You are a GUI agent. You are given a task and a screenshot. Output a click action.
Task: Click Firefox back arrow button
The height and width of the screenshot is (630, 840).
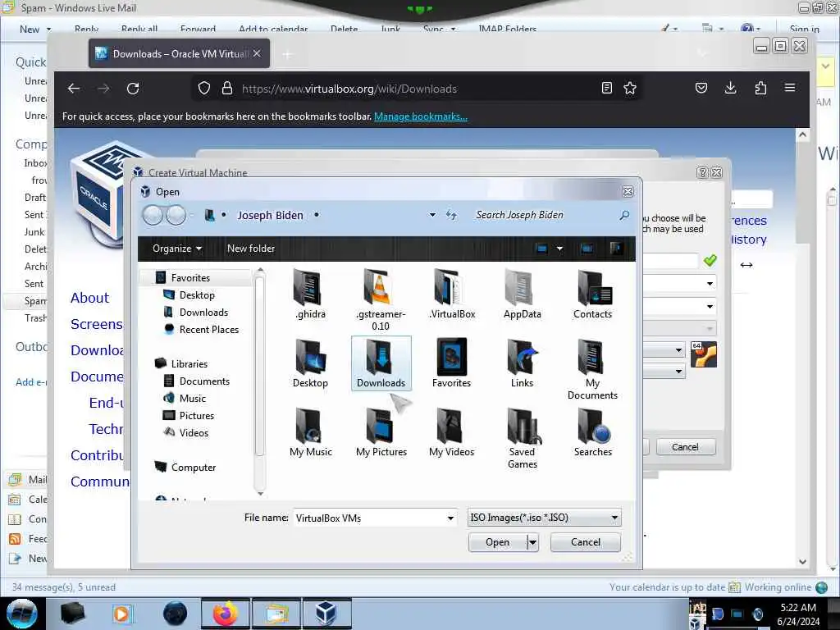pyautogui.click(x=73, y=89)
